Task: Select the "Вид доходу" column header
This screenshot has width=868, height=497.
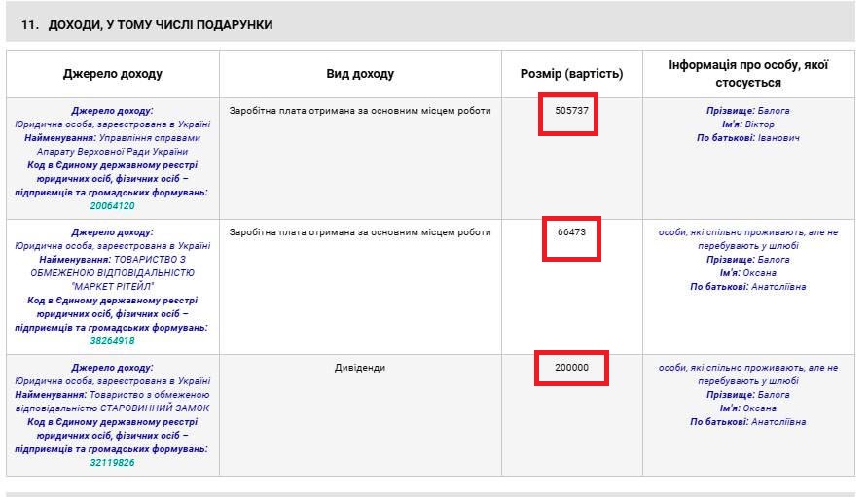Action: pos(360,74)
